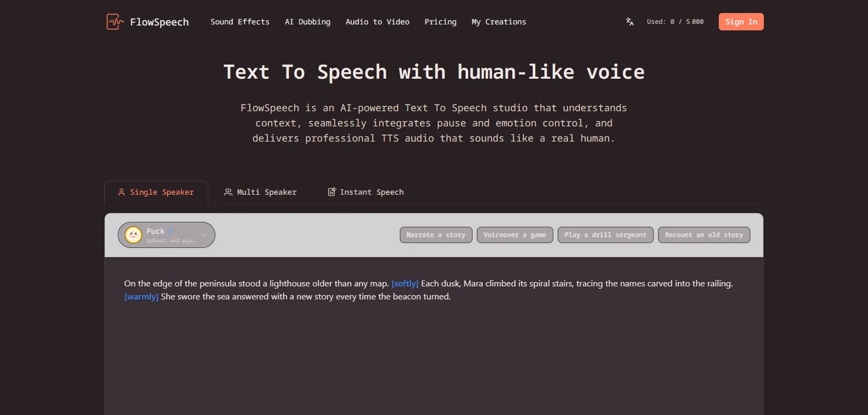Open My Creations
This screenshot has height=415, width=868.
[499, 22]
